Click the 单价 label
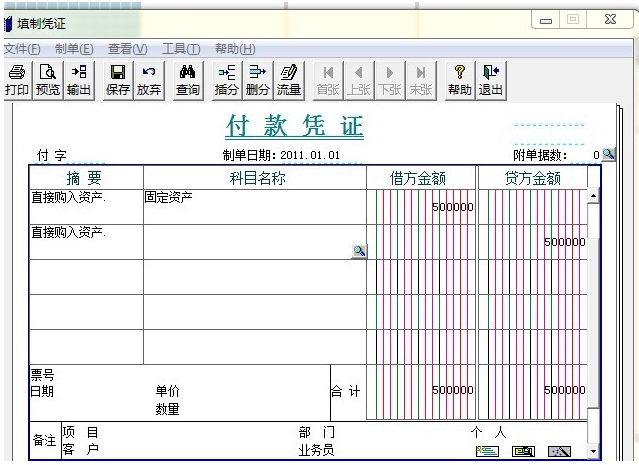Image resolution: width=639 pixels, height=465 pixels. point(167,391)
